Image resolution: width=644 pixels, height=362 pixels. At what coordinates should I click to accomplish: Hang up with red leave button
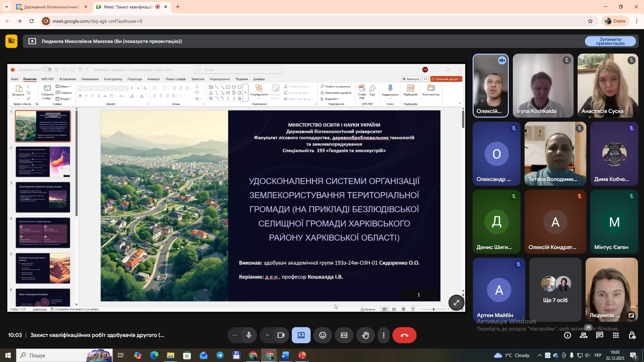coord(404,335)
